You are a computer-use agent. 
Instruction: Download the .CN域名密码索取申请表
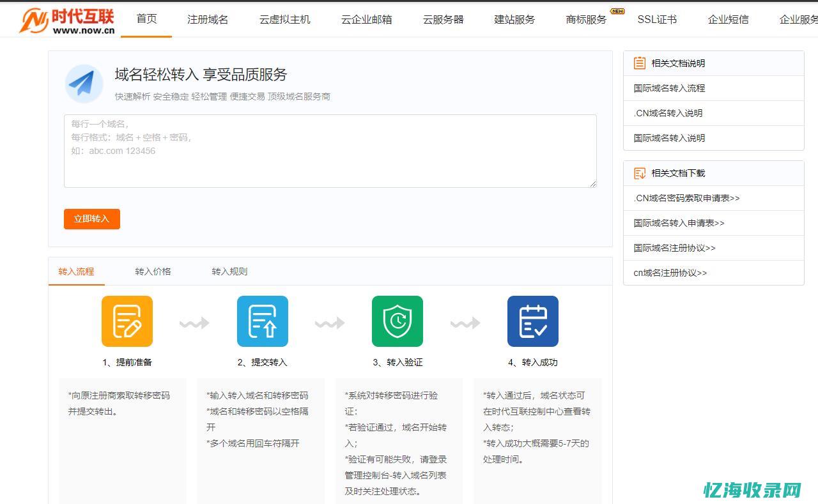pos(686,198)
